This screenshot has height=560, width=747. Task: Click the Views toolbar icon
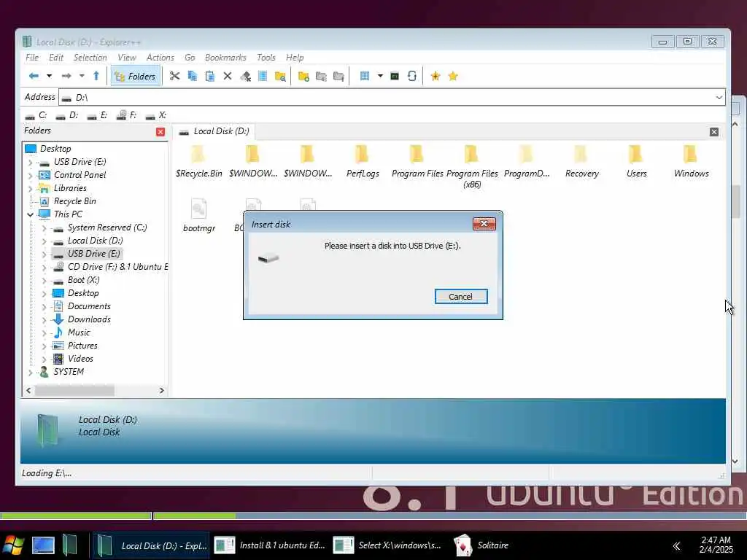[365, 76]
